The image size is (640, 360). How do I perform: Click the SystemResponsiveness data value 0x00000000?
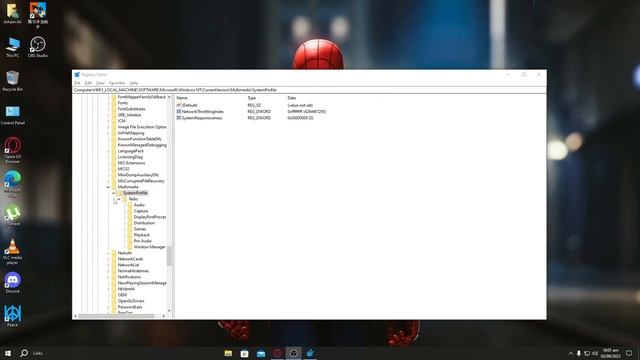pyautogui.click(x=300, y=118)
